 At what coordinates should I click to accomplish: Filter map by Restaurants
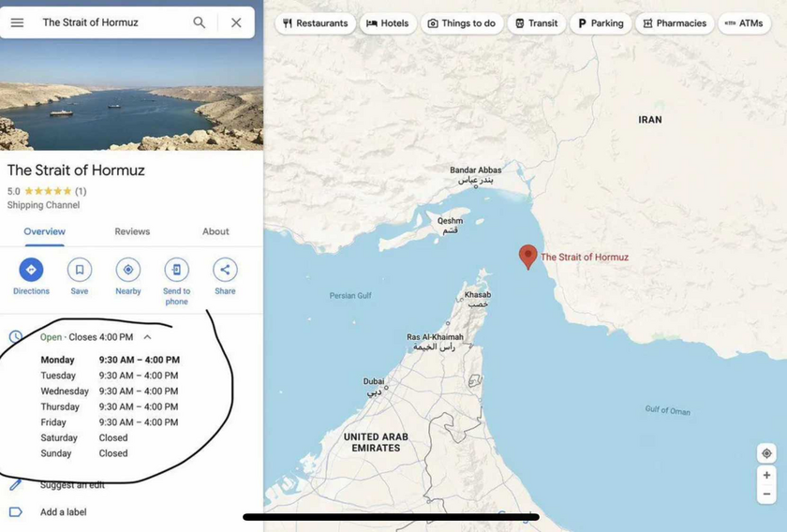pos(315,23)
